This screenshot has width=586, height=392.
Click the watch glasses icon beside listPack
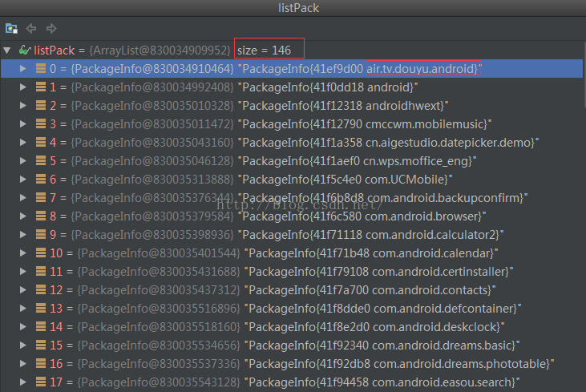(x=25, y=50)
